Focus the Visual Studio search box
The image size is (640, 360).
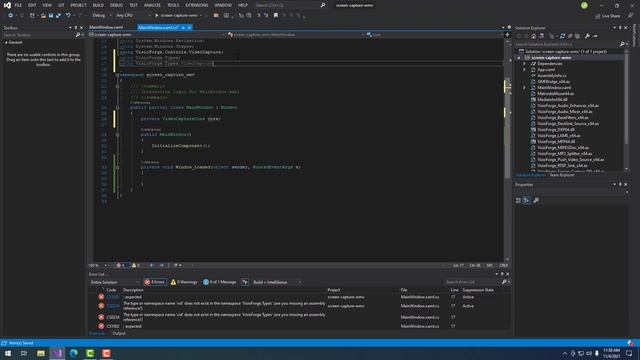coord(290,5)
